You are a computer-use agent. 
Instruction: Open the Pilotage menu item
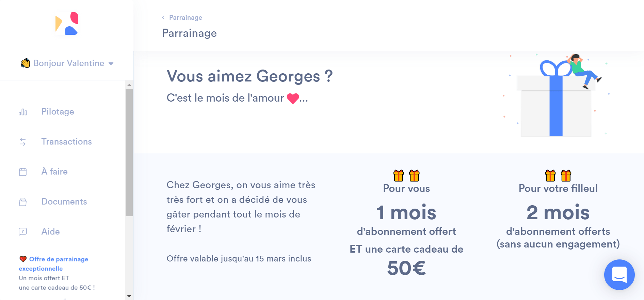(x=58, y=112)
